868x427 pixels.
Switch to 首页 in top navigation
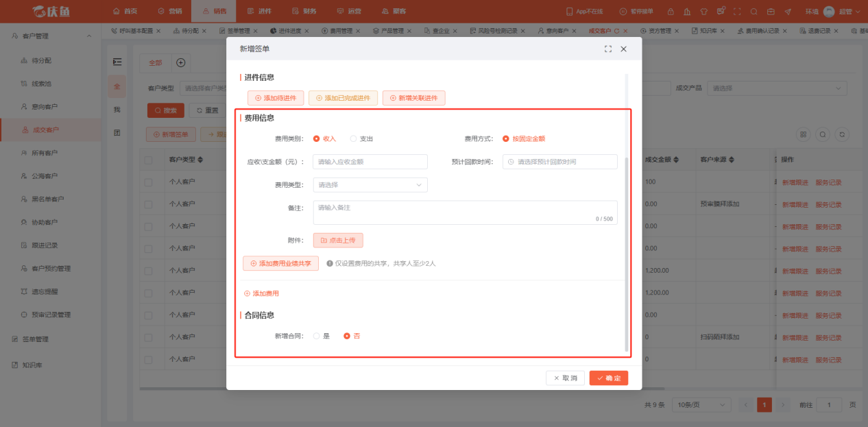(125, 12)
